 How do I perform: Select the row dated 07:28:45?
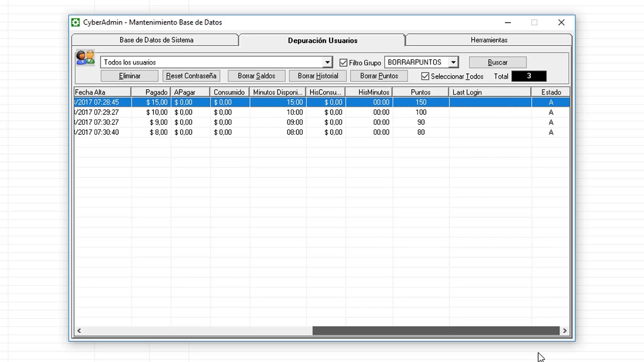click(322, 103)
